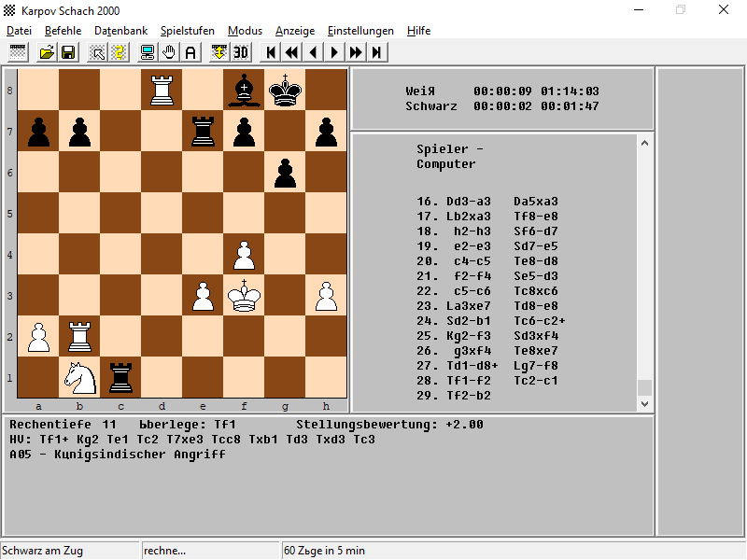This screenshot has height=560, width=747.
Task: Fast forward several moves
Action: point(356,52)
